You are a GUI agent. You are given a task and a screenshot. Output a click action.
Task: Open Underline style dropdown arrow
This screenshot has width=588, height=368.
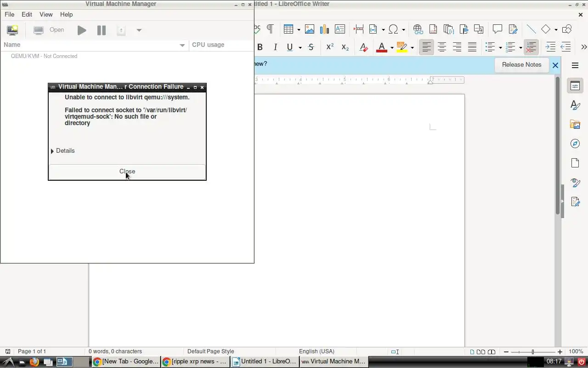tap(300, 47)
